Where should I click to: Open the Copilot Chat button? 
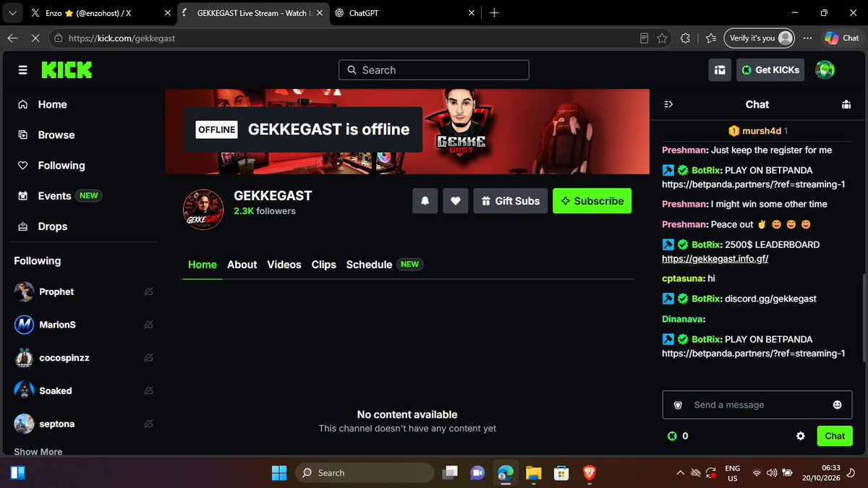(842, 38)
